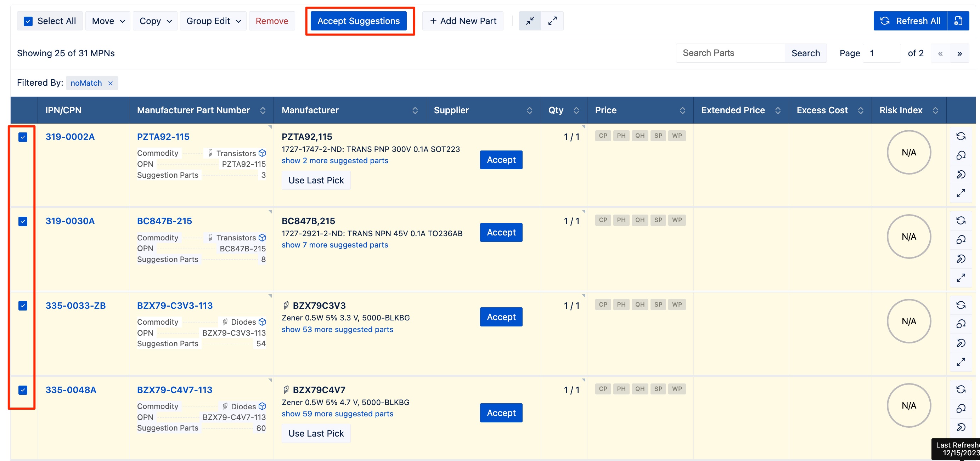The width and height of the screenshot is (980, 461).
Task: Click the Search button
Action: (x=805, y=53)
